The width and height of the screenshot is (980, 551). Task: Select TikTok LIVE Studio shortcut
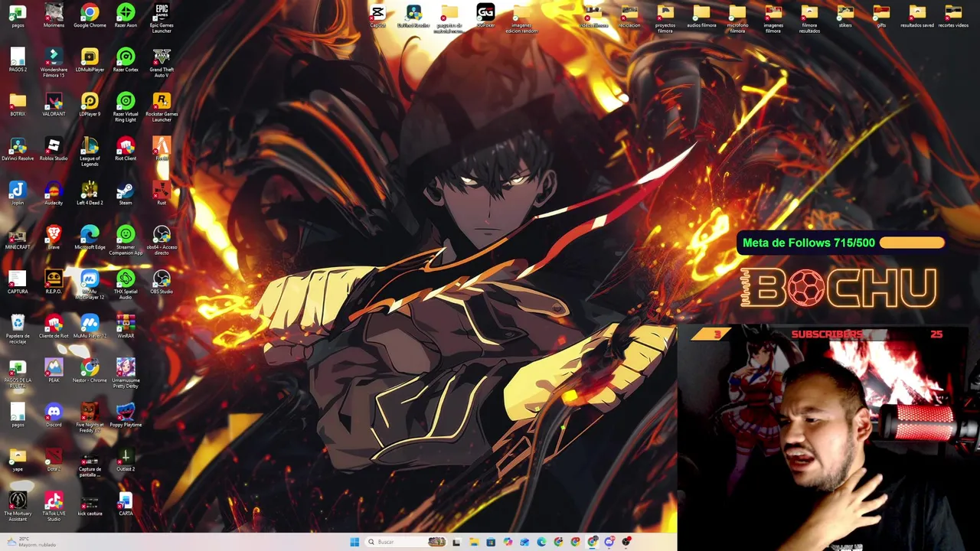point(54,507)
